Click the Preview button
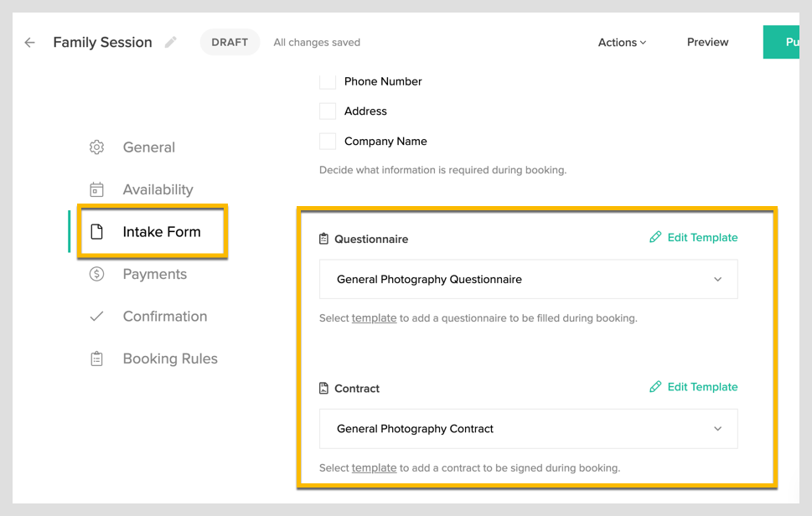 [706, 42]
